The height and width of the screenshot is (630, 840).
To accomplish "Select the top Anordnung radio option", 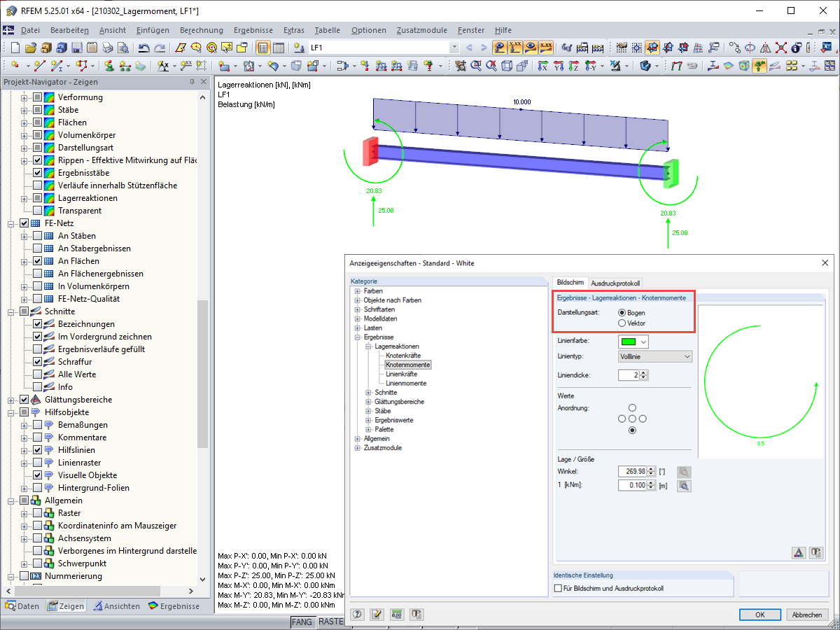I will [x=632, y=407].
